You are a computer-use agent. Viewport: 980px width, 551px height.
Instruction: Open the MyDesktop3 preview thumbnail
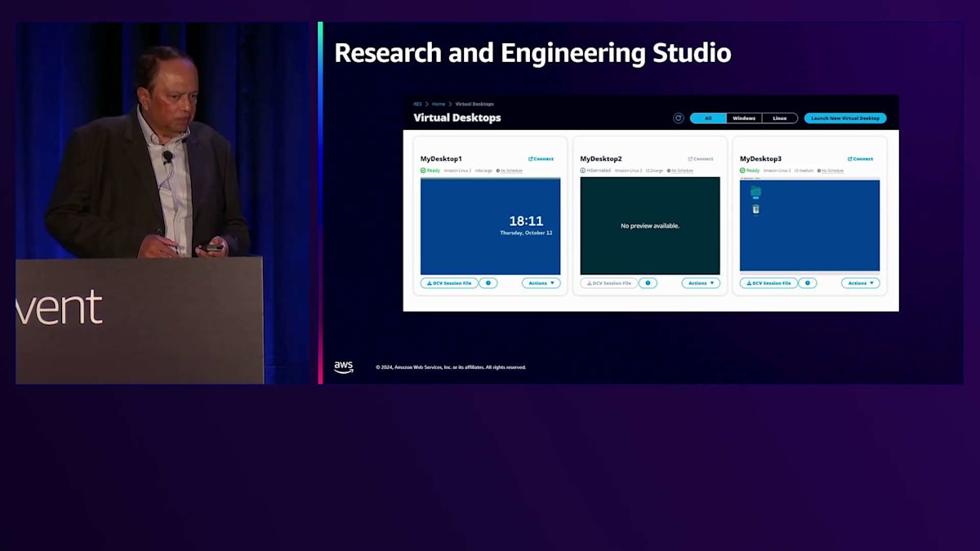[809, 224]
